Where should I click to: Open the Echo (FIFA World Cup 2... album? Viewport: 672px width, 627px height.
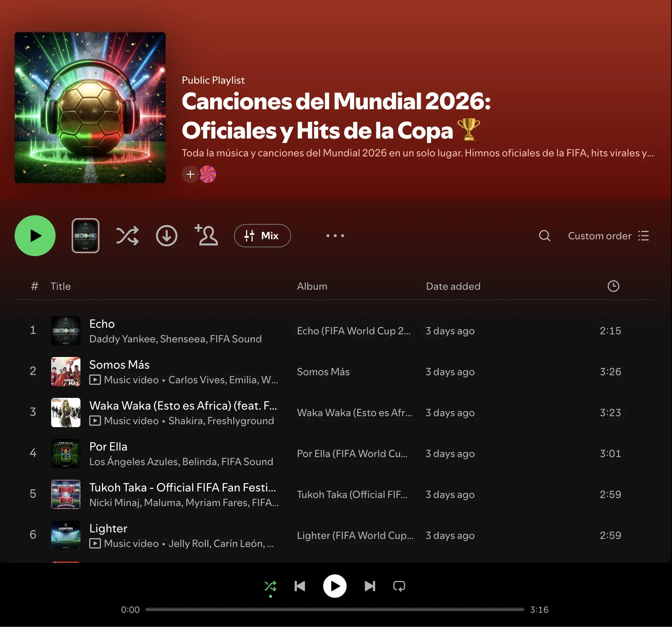(354, 331)
